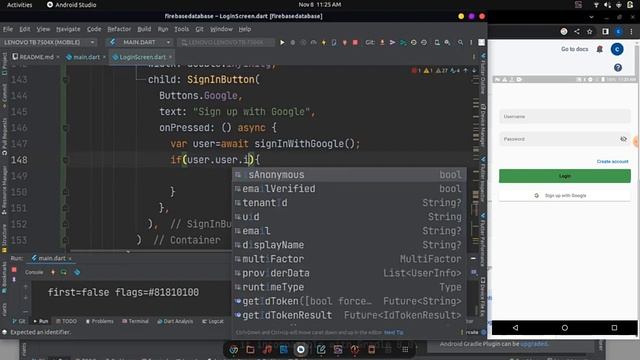Open the system status menu at top-right

pos(613,5)
